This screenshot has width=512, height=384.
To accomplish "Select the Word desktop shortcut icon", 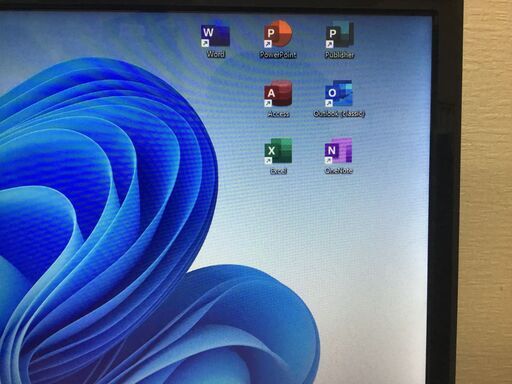I will click(215, 35).
